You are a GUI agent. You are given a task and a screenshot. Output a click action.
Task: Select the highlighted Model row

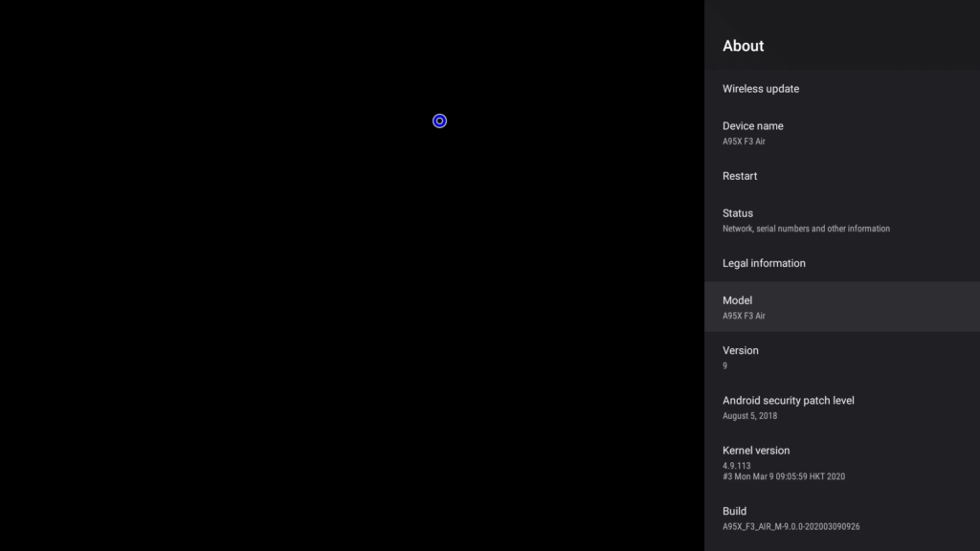pos(842,307)
